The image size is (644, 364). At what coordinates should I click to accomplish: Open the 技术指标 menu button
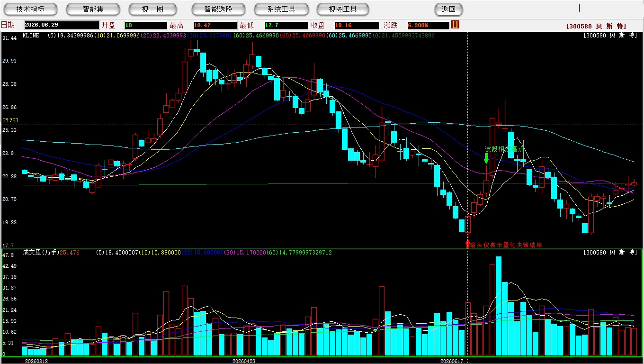pos(31,9)
